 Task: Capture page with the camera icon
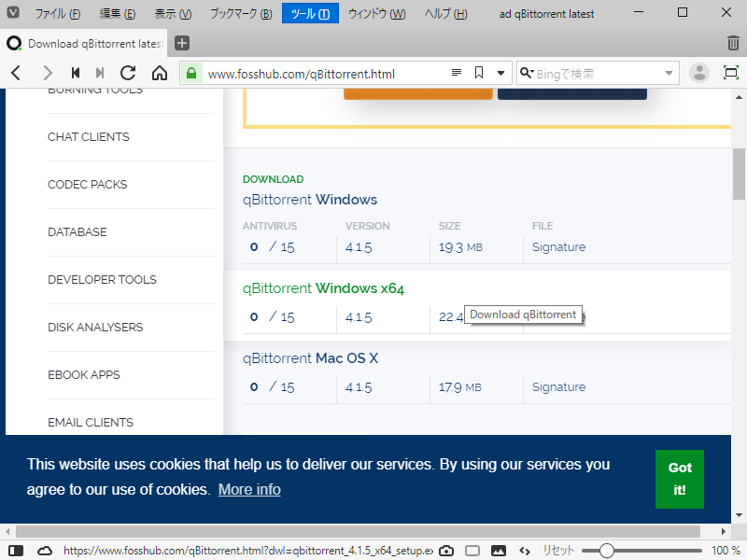[x=446, y=551]
